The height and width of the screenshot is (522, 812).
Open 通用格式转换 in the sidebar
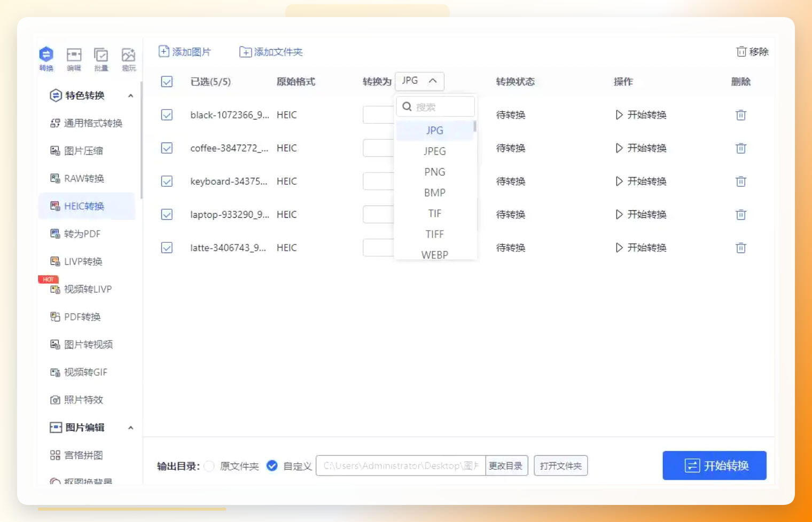(x=87, y=123)
